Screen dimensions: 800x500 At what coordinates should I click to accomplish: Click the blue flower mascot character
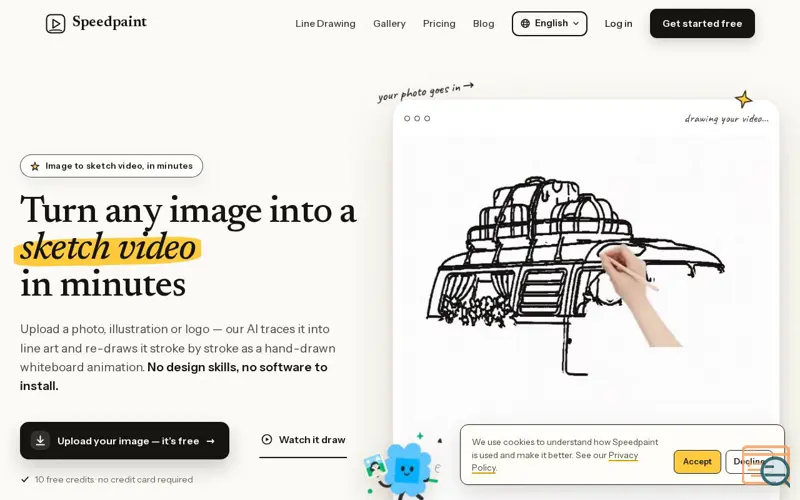pyautogui.click(x=406, y=469)
